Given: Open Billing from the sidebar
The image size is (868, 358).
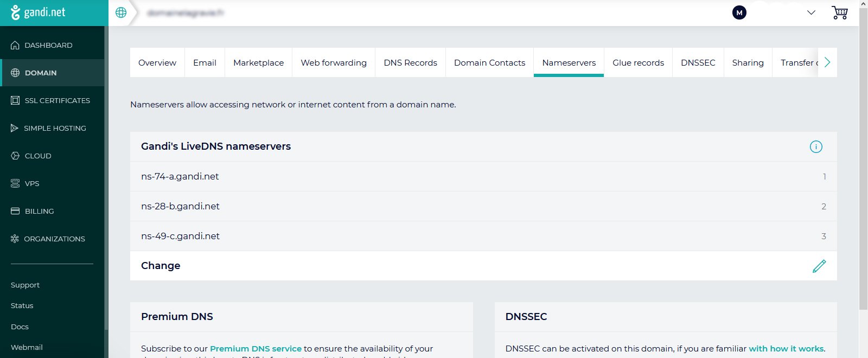Looking at the screenshot, I should [x=39, y=211].
